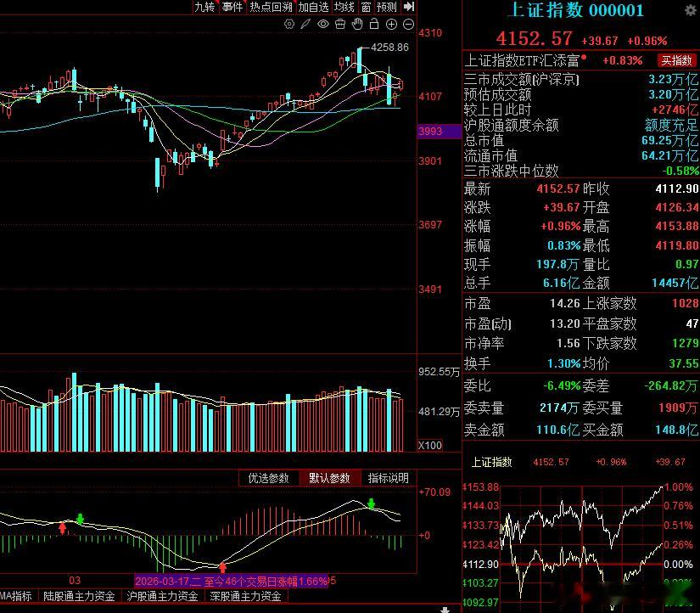Image resolution: width=700 pixels, height=613 pixels.
Task: Click the 事件 toolbar button
Action: 232,7
